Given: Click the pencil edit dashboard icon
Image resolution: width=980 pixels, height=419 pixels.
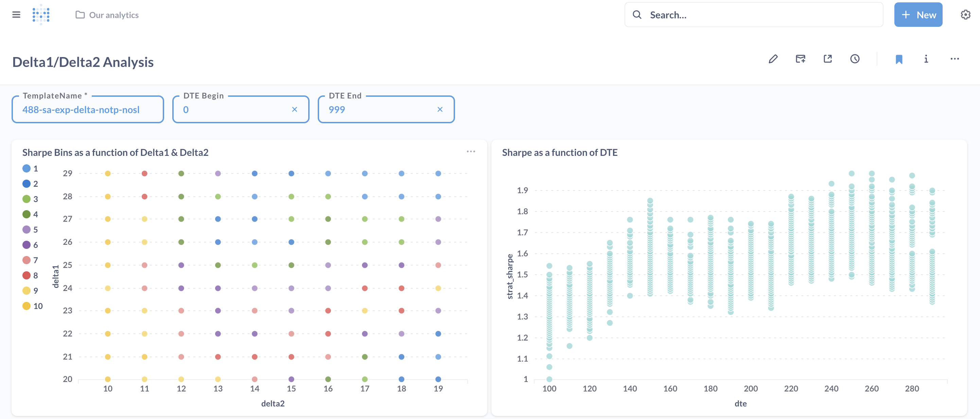Looking at the screenshot, I should [773, 59].
